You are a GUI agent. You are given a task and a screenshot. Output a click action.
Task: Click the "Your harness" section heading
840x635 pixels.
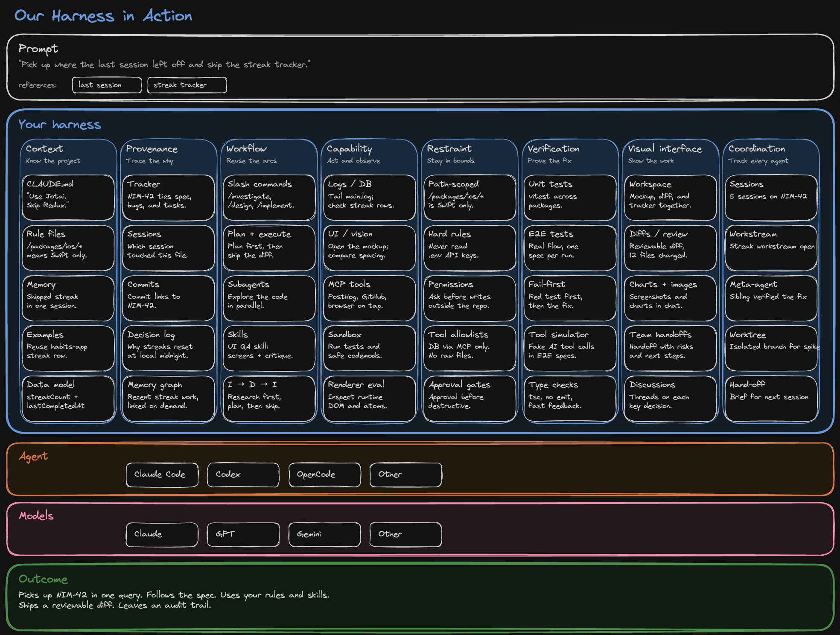(60, 124)
